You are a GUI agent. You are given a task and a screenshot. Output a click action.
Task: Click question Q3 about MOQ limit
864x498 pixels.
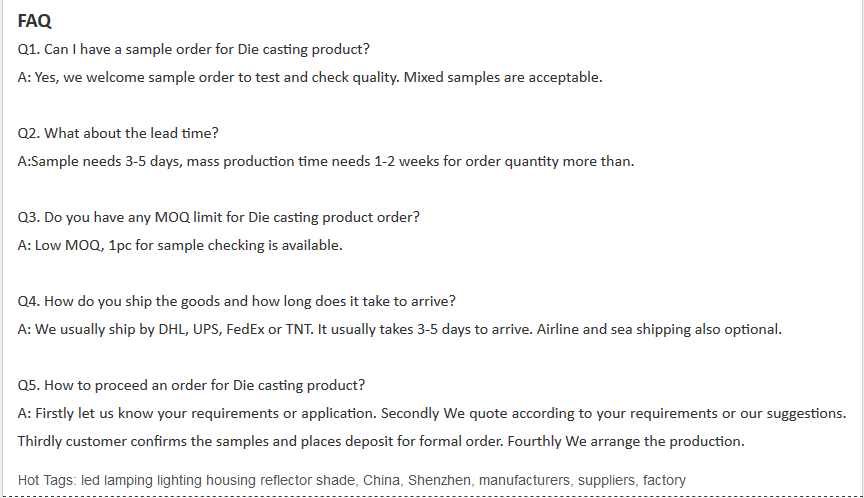point(219,218)
